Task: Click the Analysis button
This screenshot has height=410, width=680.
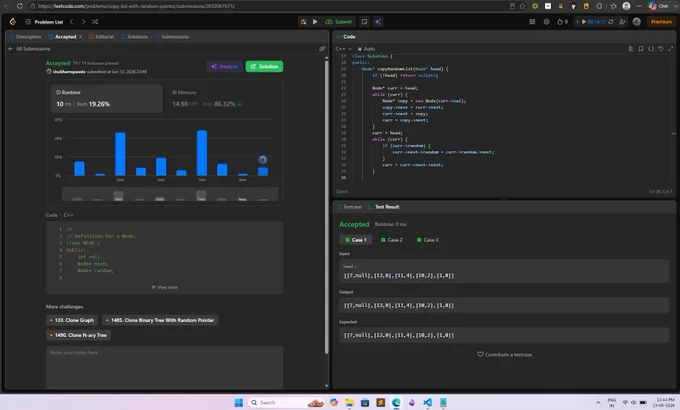Action: coord(225,66)
